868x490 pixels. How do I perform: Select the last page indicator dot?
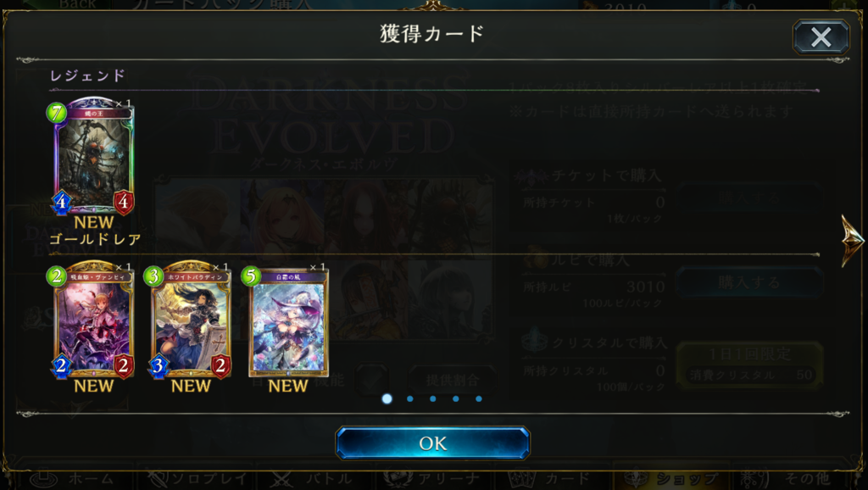(478, 398)
